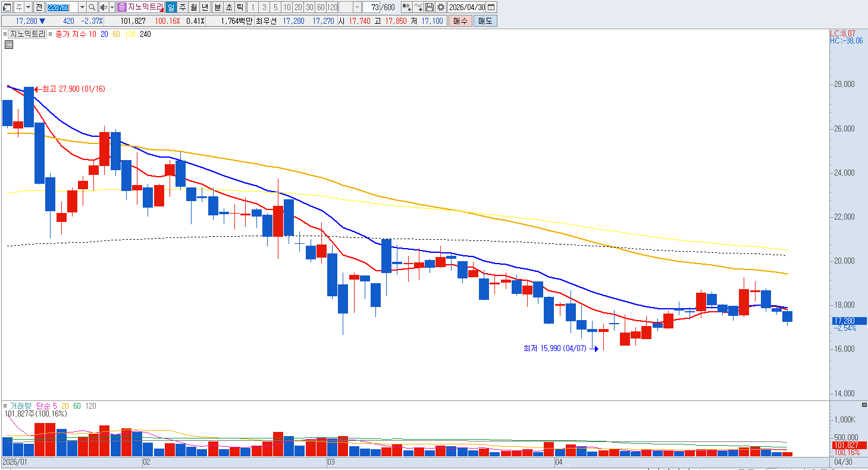Open the calendar date picker icon

click(491, 7)
